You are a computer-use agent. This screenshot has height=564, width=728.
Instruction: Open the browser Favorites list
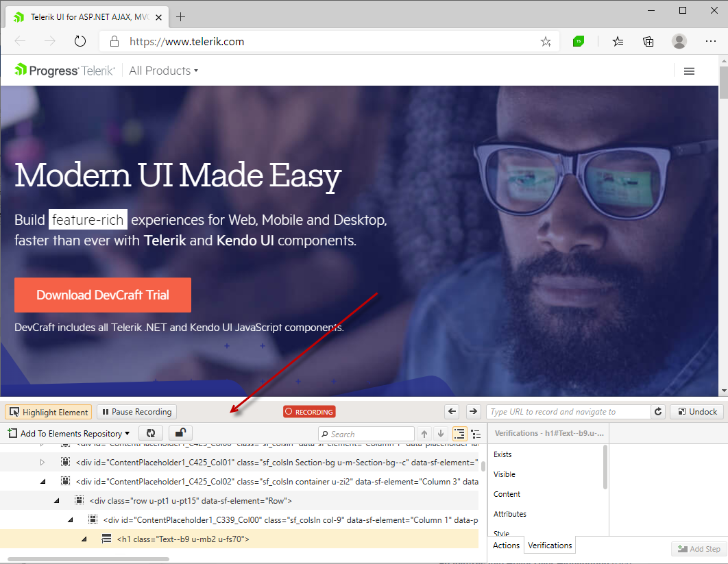pos(618,42)
